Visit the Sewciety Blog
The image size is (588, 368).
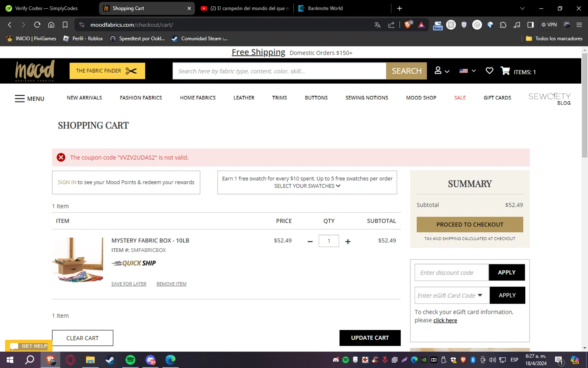click(x=549, y=99)
